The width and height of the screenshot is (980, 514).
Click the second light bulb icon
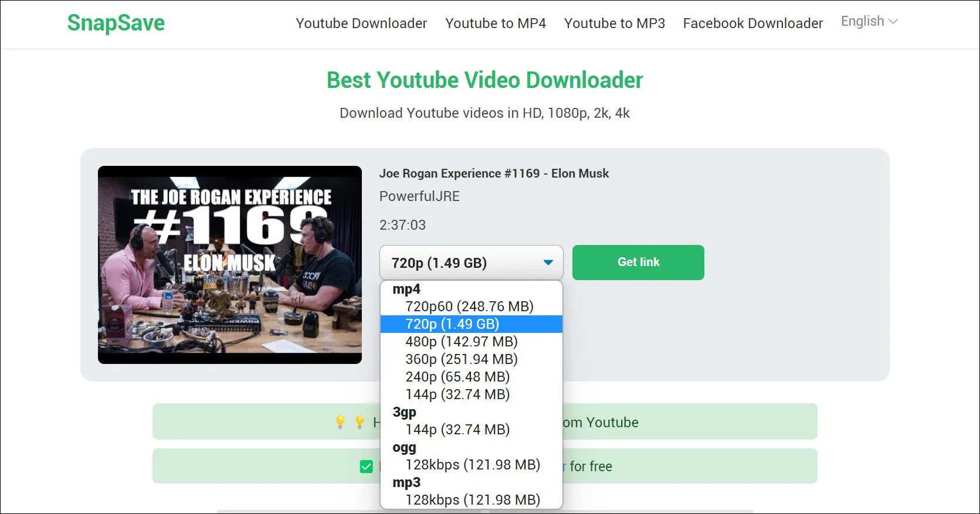[360, 422]
